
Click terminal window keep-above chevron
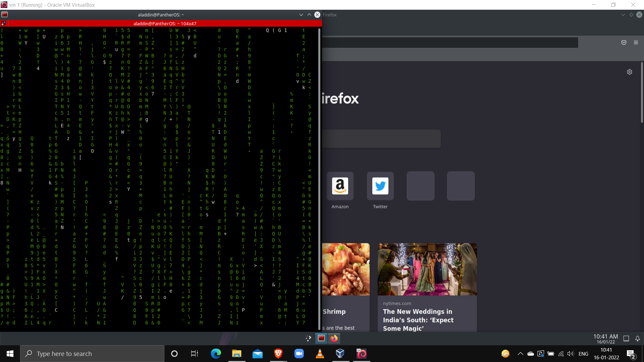309,15
